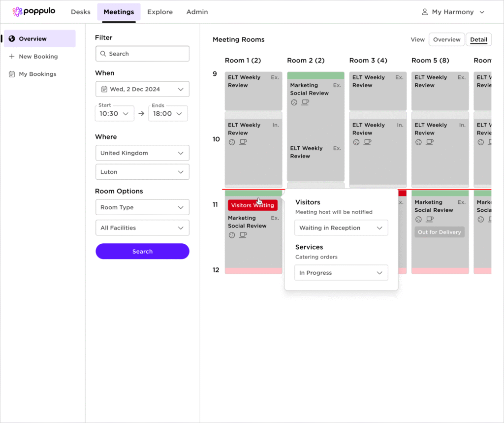Click the calendar icon beside My Bookings
504x423 pixels.
coord(12,74)
